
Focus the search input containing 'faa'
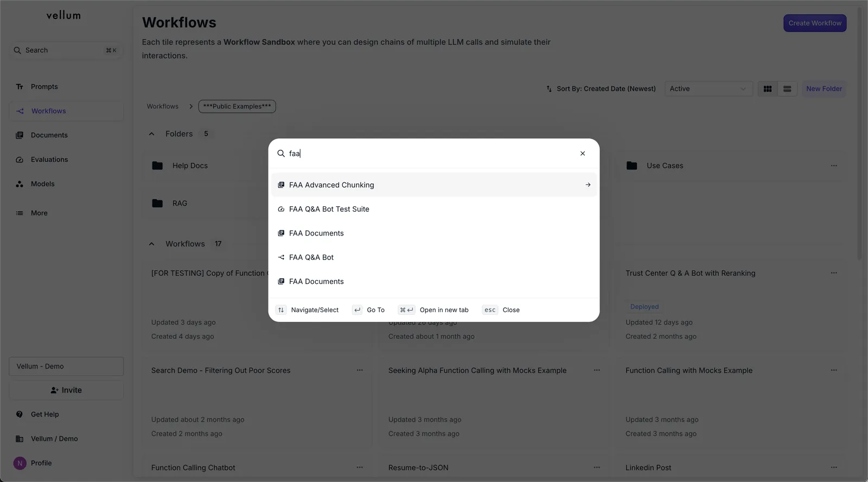[431, 154]
